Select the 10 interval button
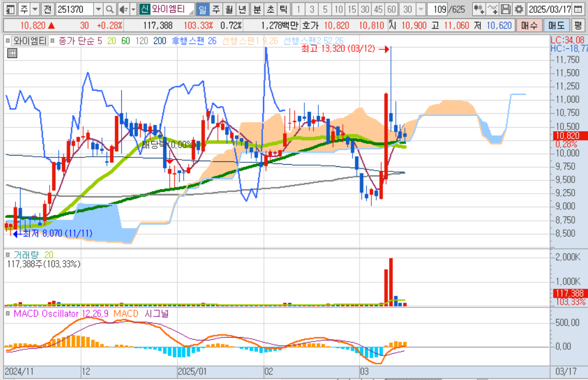 338,9
